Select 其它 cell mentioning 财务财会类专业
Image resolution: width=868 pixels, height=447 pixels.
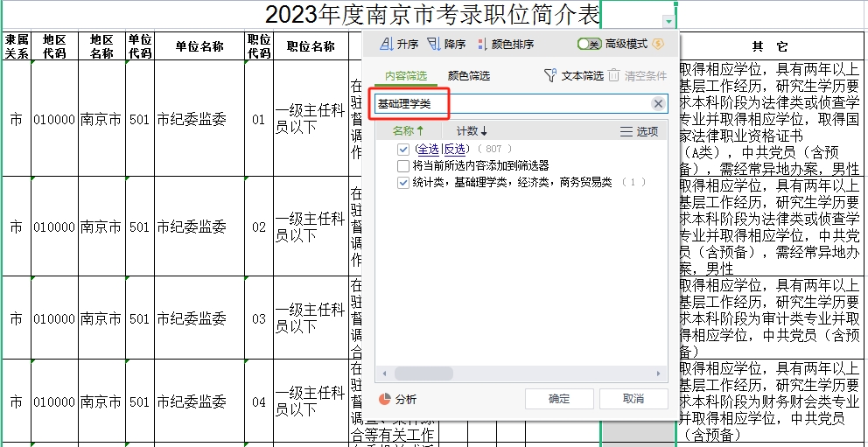click(770, 402)
